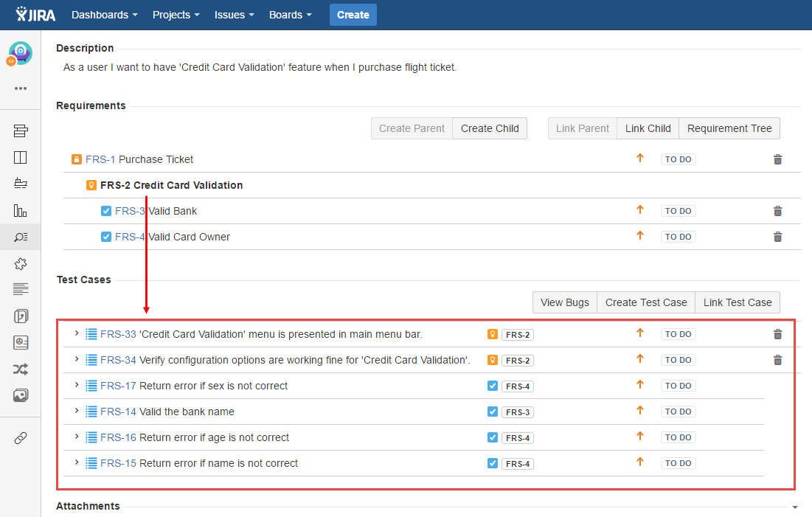Open the FRS-4 issue link
Image resolution: width=812 pixels, height=517 pixels.
pyautogui.click(x=130, y=237)
